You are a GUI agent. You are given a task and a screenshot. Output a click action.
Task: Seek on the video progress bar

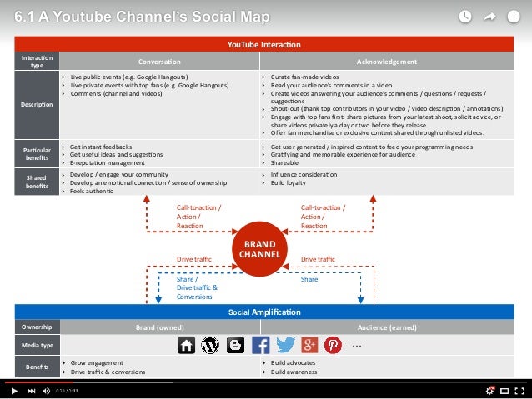pyautogui.click(x=266, y=382)
